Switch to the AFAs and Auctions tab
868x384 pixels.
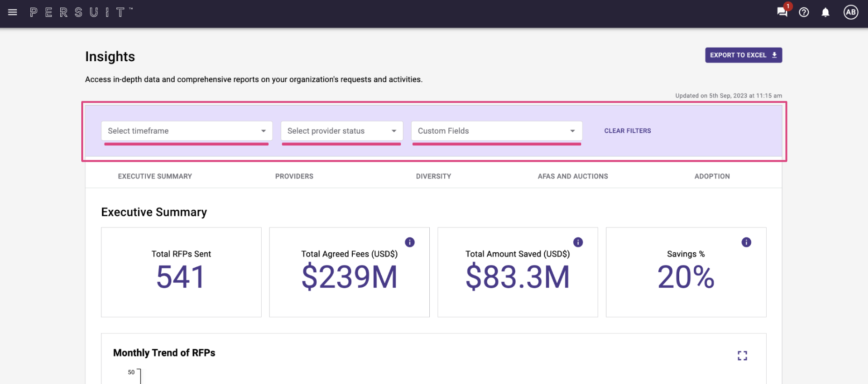573,176
